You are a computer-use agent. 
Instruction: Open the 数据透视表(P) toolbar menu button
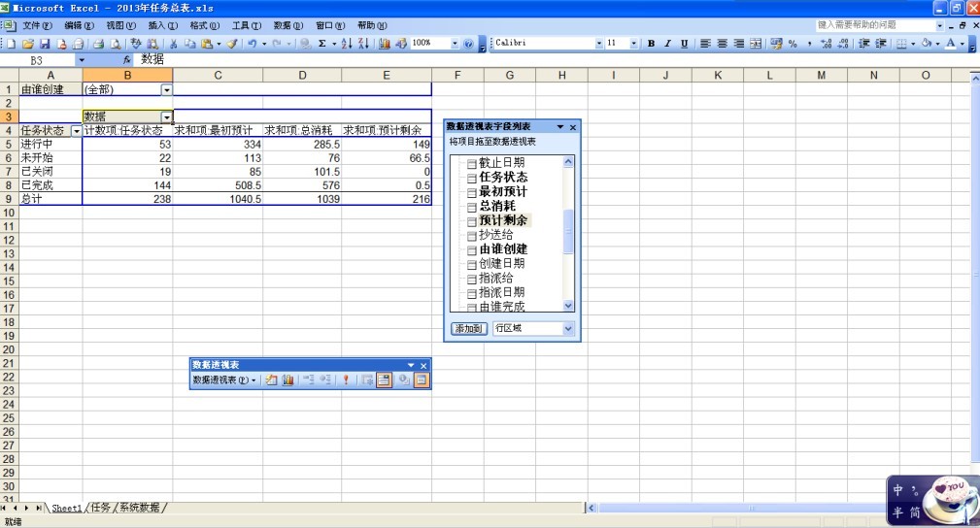[224, 380]
